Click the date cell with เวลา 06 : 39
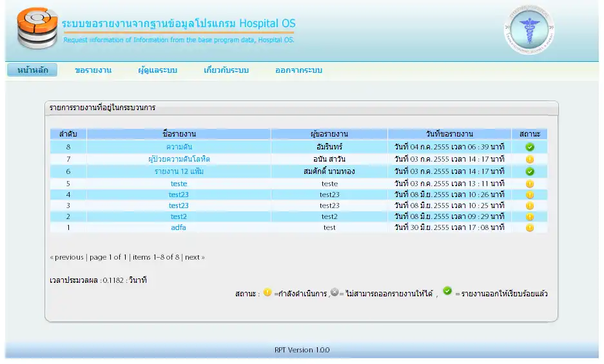Viewport: 604px width, 364px height. coord(449,147)
